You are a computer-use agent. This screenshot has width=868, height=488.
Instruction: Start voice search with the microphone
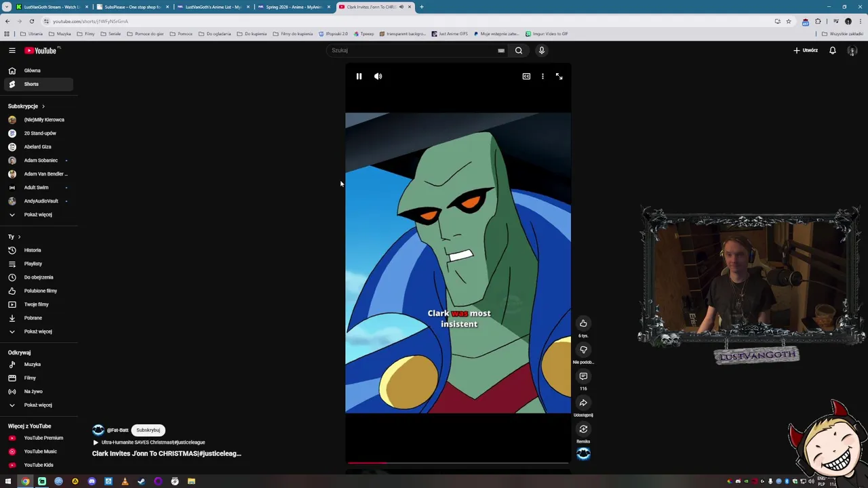tap(542, 50)
